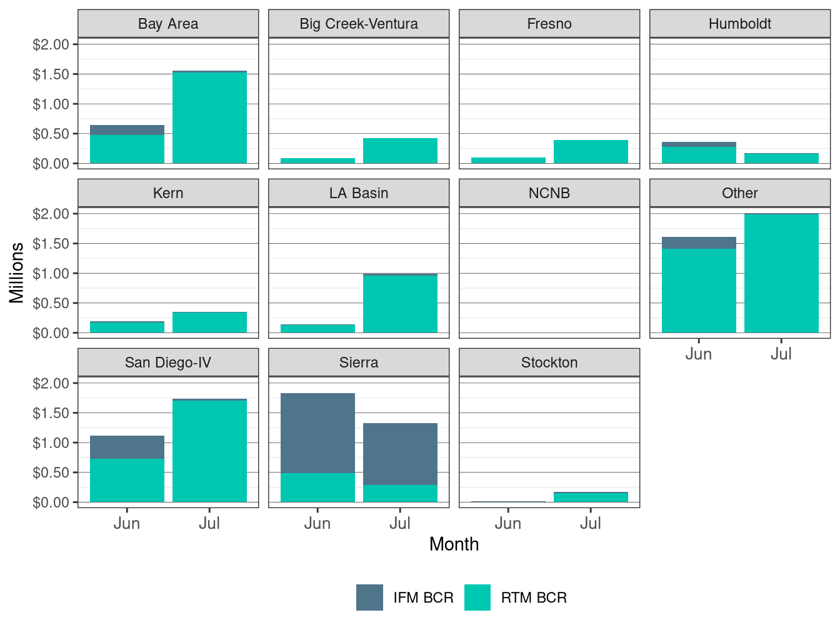Viewport: 840px width, 630px height.
Task: Click the Month x-axis title
Action: pos(454,544)
